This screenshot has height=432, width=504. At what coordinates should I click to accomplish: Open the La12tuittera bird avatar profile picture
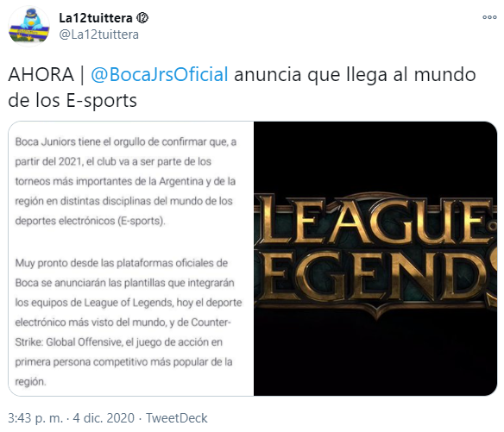coord(28,27)
